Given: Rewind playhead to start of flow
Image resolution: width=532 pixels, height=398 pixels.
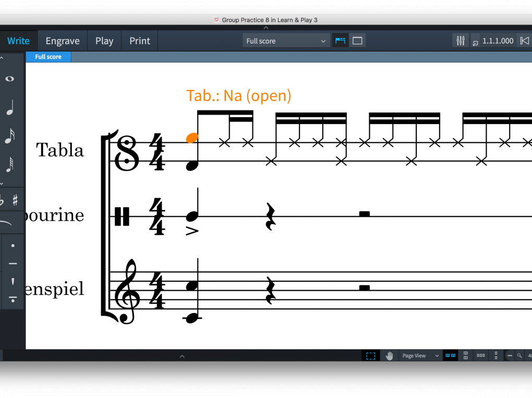Looking at the screenshot, I should click(524, 41).
